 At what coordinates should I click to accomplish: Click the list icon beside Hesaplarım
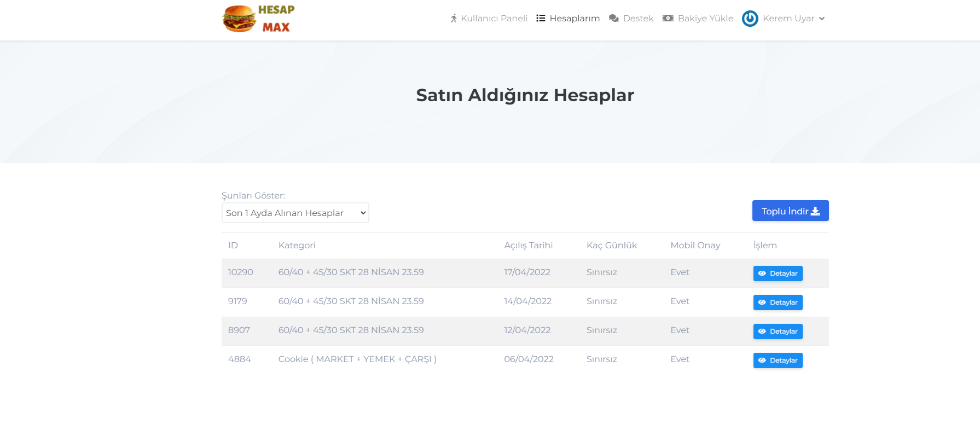point(541,19)
